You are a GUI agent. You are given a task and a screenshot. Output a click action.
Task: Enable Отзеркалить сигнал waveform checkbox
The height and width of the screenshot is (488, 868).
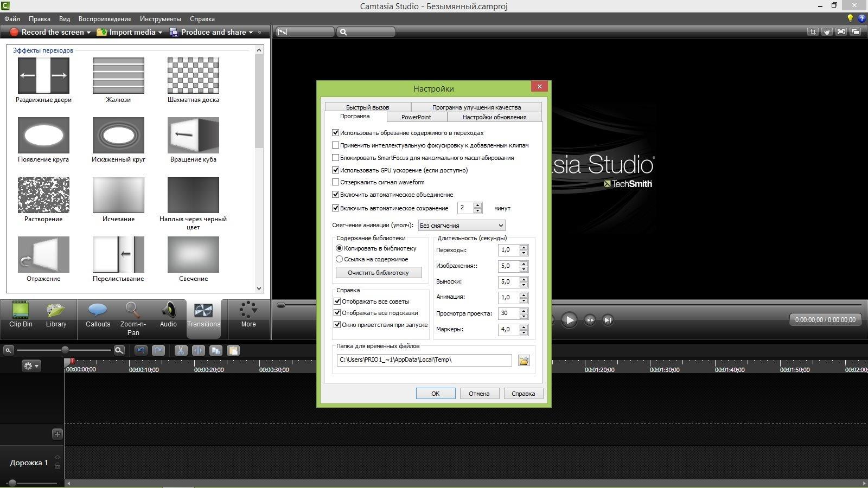335,182
